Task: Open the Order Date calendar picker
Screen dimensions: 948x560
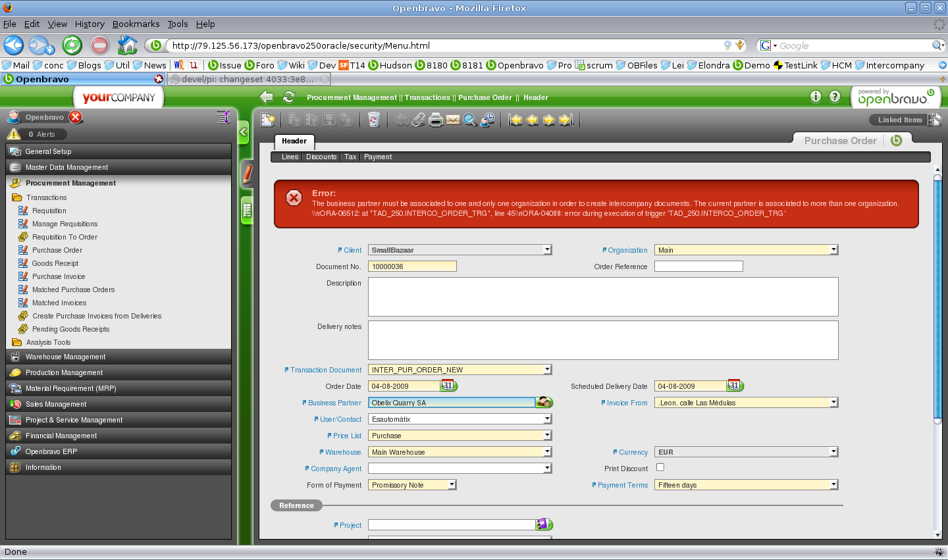Action: [x=448, y=386]
